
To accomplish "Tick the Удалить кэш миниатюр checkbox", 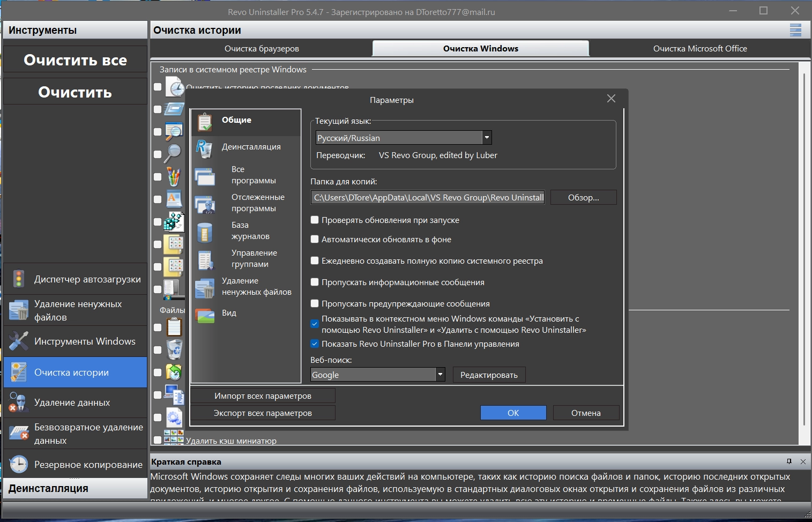I will tap(158, 440).
